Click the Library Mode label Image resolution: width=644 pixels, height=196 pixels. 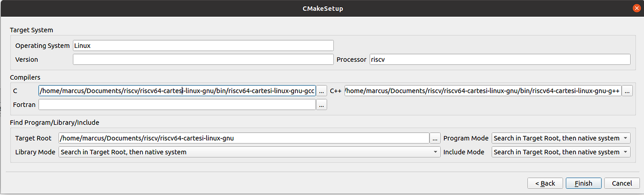tap(35, 152)
